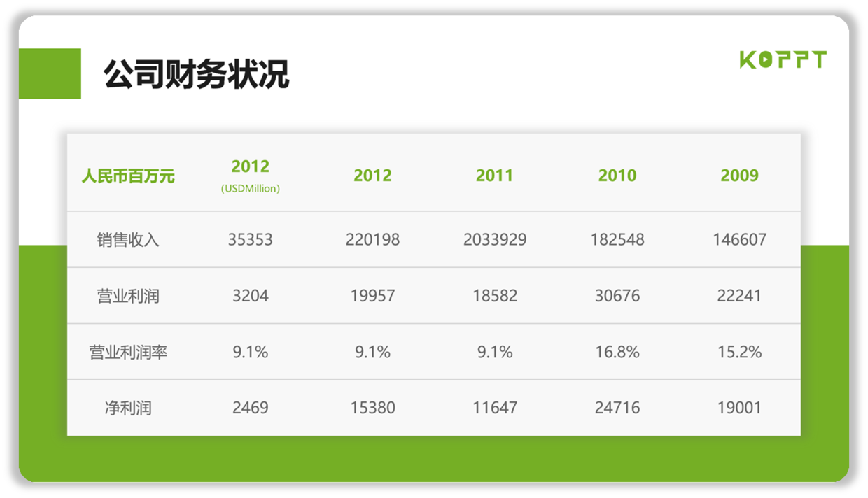Select the 2011 column header
Screen dimensions: 868x498
tap(495, 176)
